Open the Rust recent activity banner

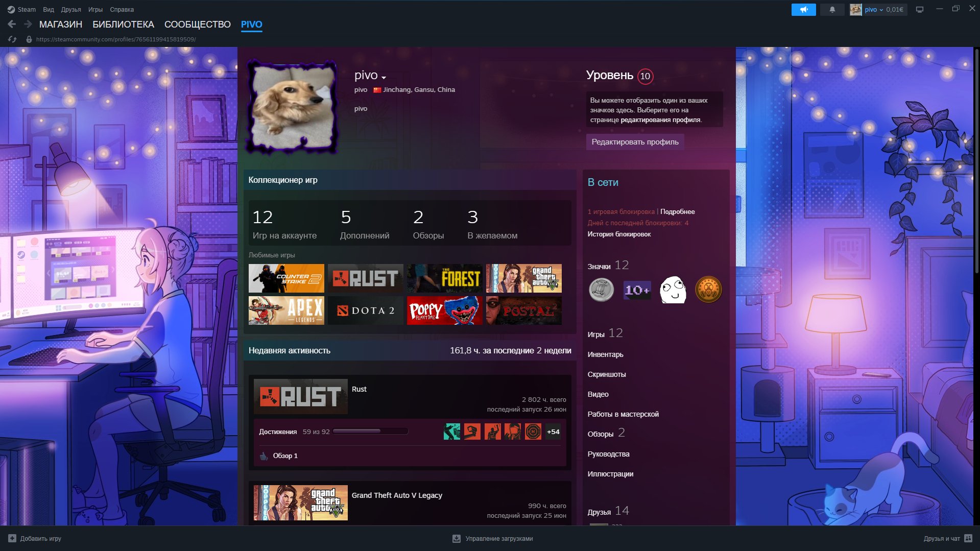(301, 396)
